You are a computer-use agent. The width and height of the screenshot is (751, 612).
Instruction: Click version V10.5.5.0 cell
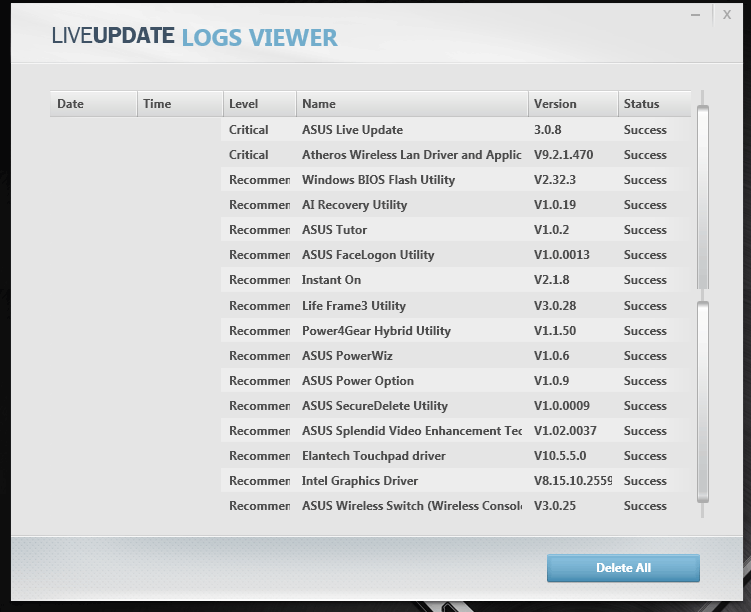tap(560, 455)
